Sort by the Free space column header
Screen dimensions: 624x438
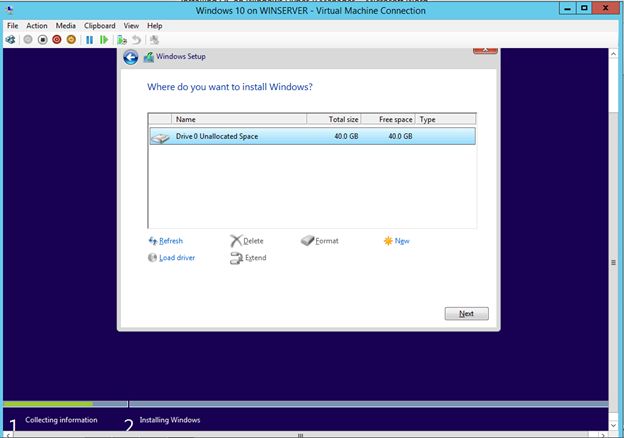(x=388, y=119)
